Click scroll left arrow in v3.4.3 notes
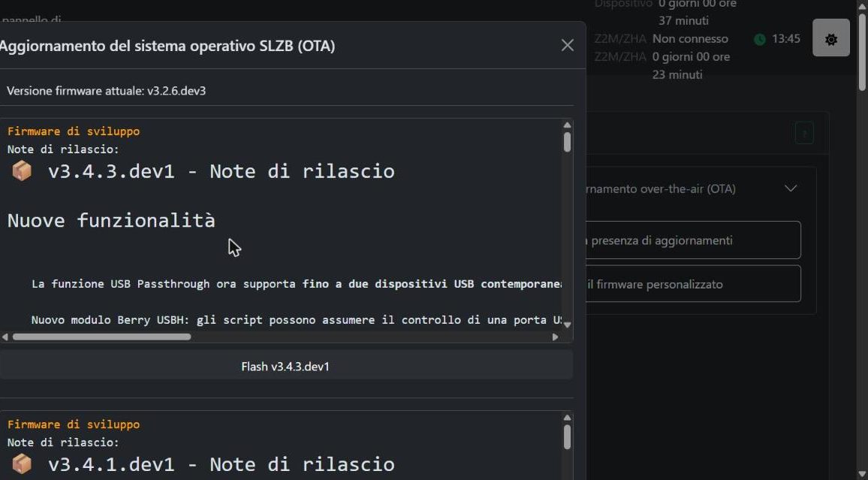Viewport: 868px width, 480px height. click(x=5, y=337)
